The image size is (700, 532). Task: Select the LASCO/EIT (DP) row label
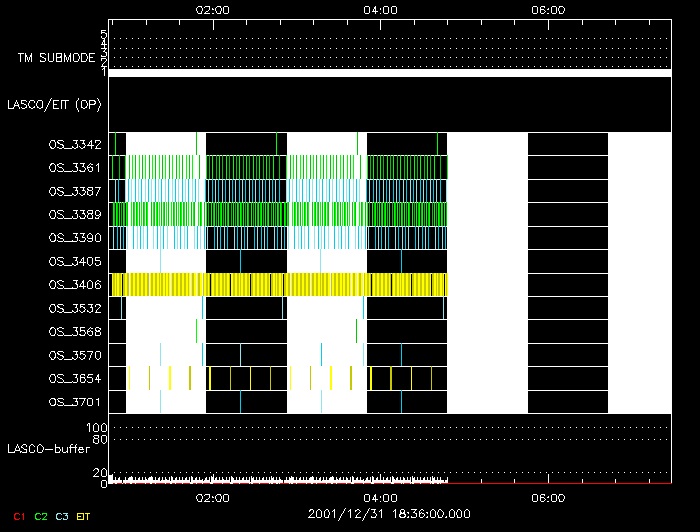[x=56, y=104]
